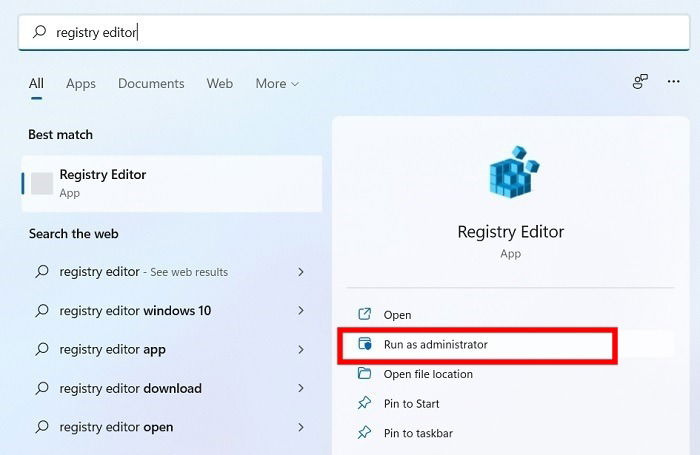The width and height of the screenshot is (700, 455).
Task: Click the 'Registry Editor' title in the details pane
Action: tap(511, 232)
